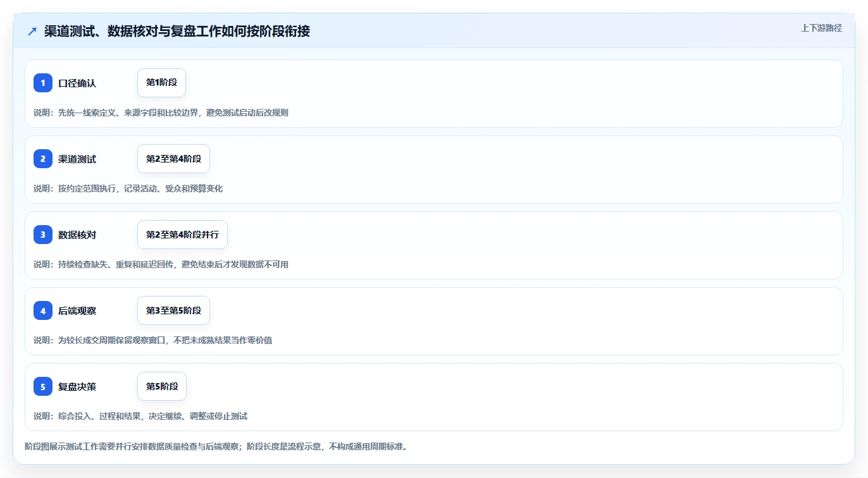Click the 复盘决策 step title
Image resolution: width=868 pixels, height=478 pixels.
77,387
